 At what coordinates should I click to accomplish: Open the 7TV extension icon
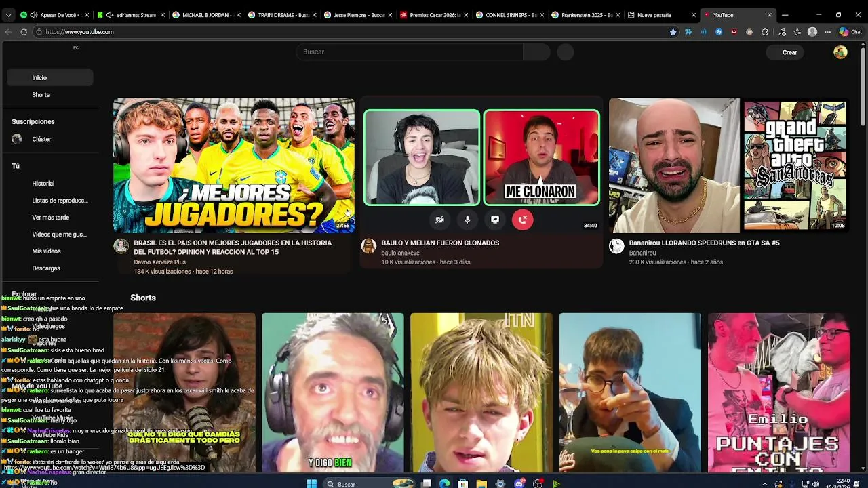[688, 32]
